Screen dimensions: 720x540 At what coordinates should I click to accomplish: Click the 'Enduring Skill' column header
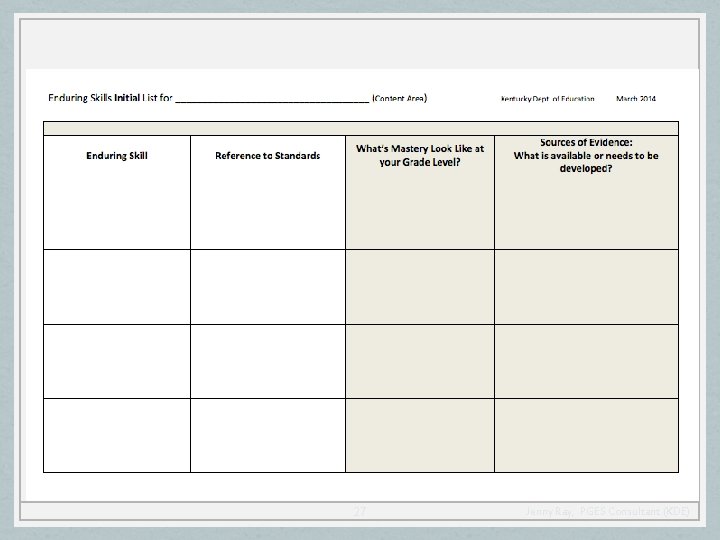[117, 156]
